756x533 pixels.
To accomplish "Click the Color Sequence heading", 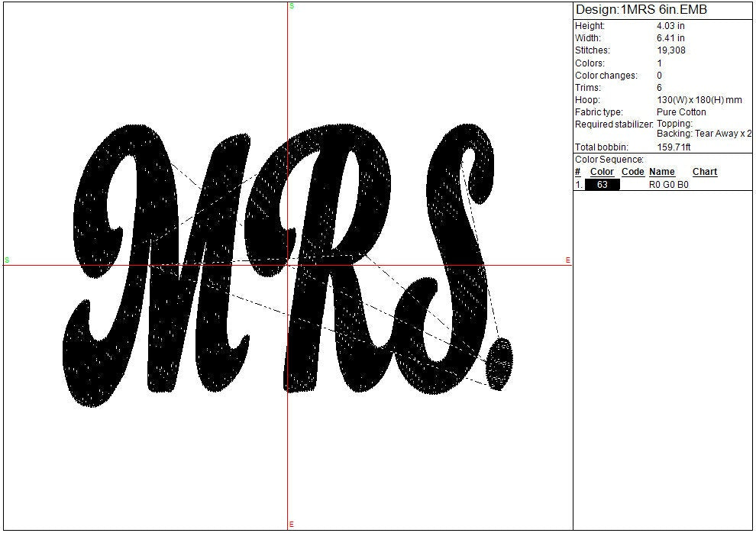I will click(609, 160).
